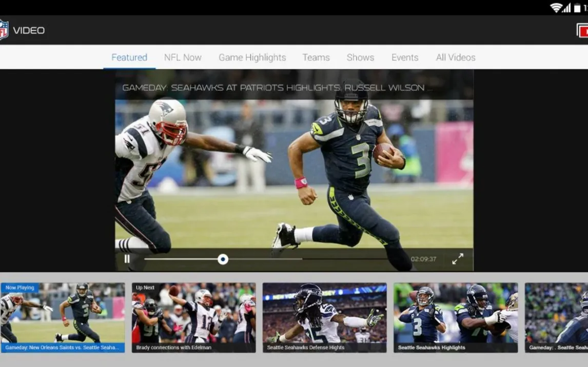The height and width of the screenshot is (367, 588).
Task: Pause the playing video
Action: pyautogui.click(x=127, y=259)
